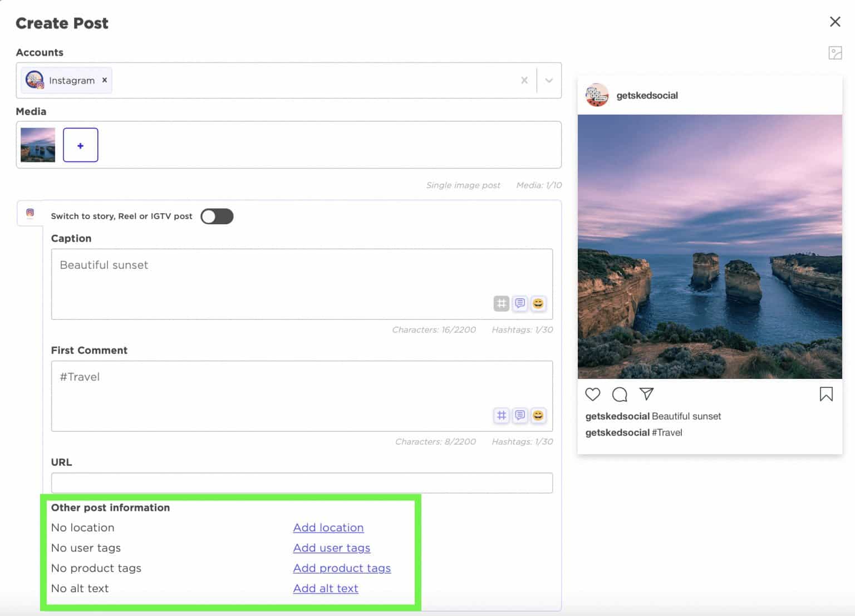Add alt text to the image
Viewport: 855px width, 616px height.
pyautogui.click(x=325, y=588)
